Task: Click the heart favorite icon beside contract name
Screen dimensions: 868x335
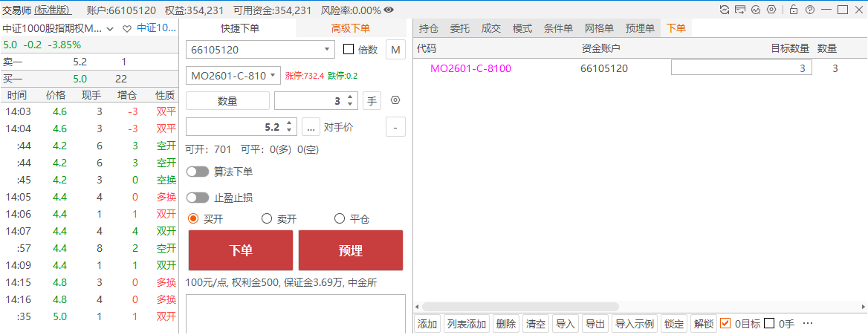Action: pyautogui.click(x=126, y=29)
